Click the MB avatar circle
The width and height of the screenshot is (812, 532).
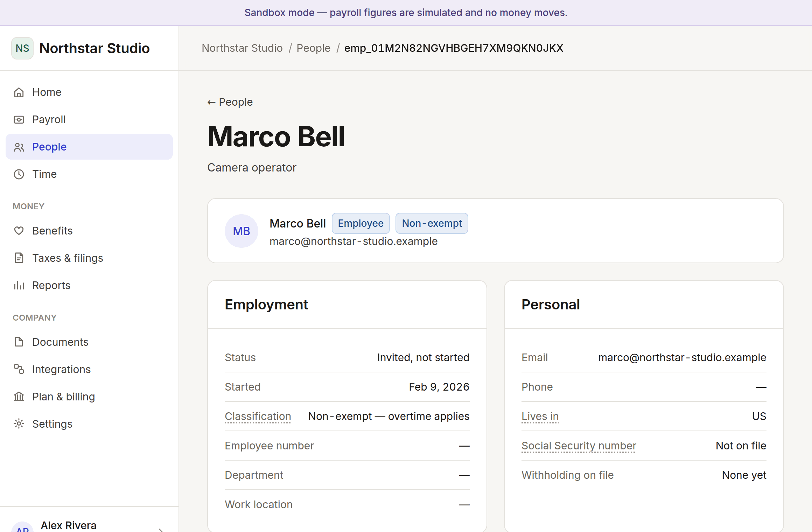[241, 231]
